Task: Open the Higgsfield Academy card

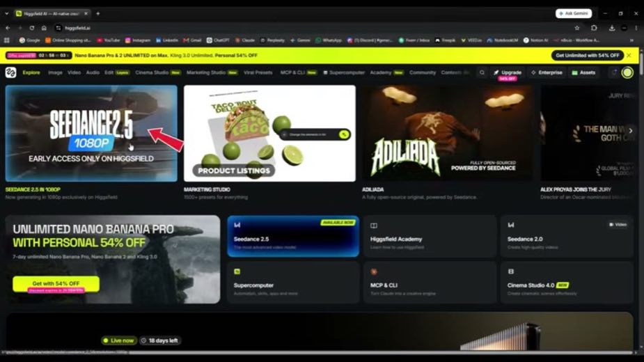Action: tap(430, 236)
